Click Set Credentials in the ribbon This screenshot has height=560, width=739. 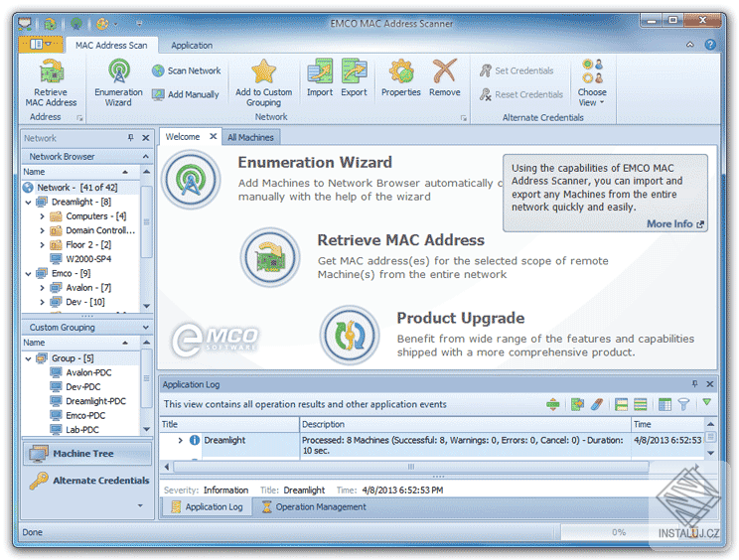click(517, 70)
